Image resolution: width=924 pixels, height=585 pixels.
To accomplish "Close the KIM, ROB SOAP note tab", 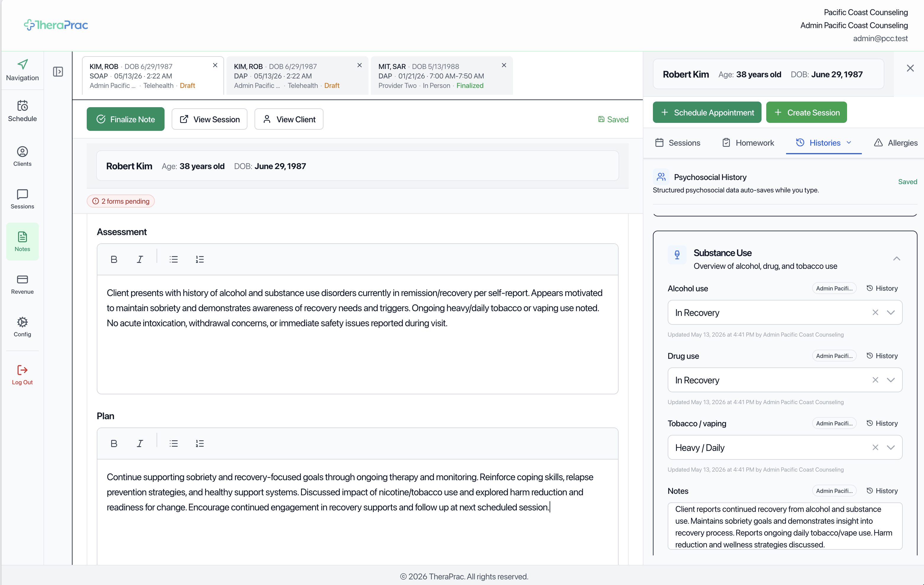I will [215, 65].
